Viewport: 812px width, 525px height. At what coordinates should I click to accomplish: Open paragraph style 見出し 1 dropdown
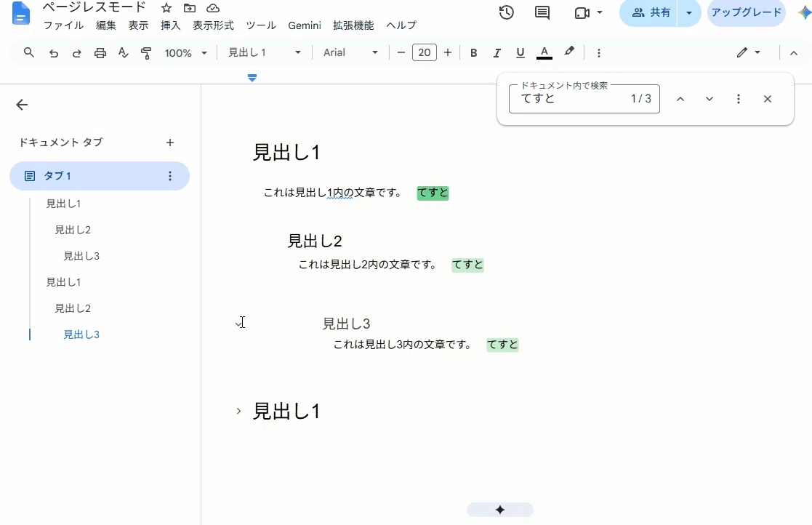click(264, 53)
